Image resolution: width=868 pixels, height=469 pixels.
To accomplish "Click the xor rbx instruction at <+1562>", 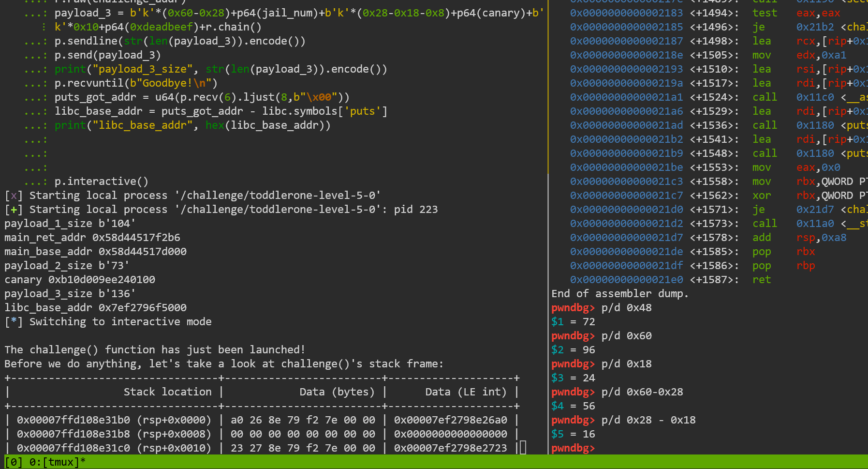I will coord(719,196).
